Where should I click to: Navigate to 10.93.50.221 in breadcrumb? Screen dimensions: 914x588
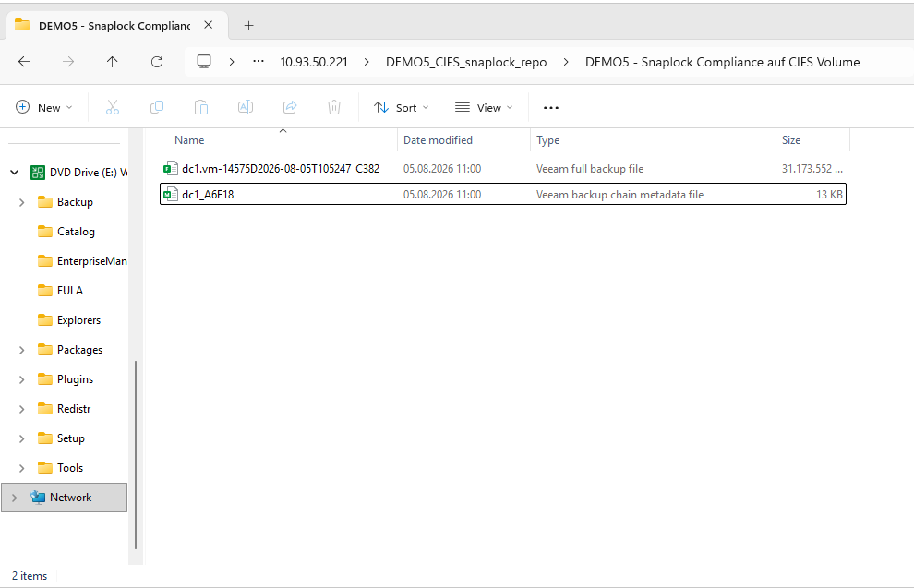[314, 62]
